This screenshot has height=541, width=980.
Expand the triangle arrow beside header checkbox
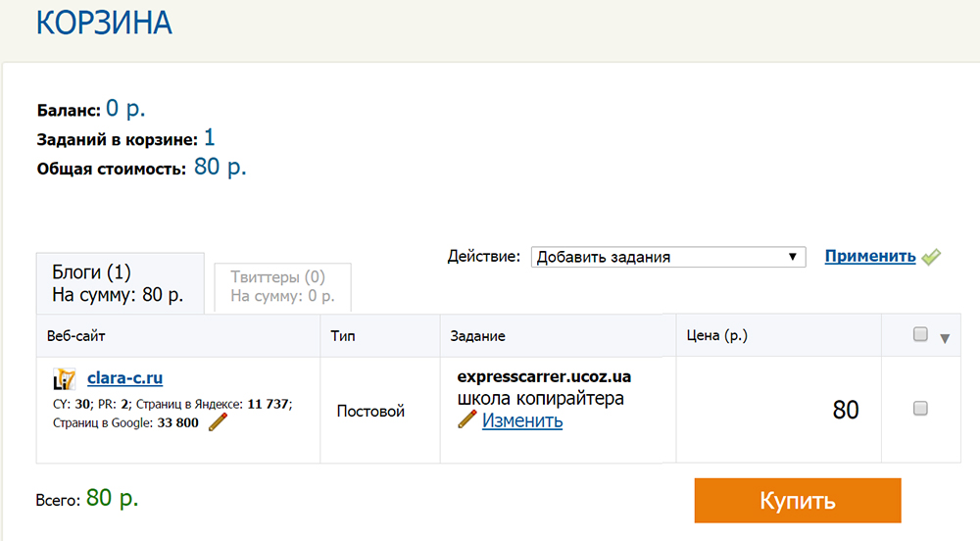pyautogui.click(x=945, y=338)
